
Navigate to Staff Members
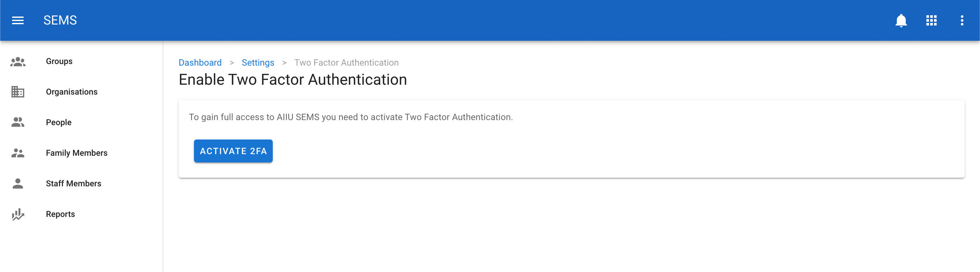pyautogui.click(x=73, y=183)
